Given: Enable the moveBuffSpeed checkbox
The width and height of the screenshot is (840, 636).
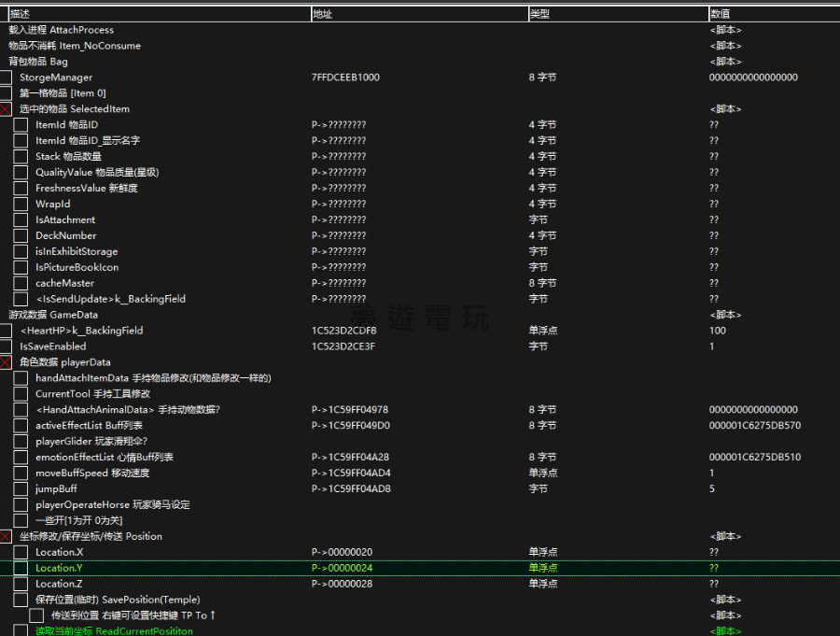Looking at the screenshot, I should (21, 473).
